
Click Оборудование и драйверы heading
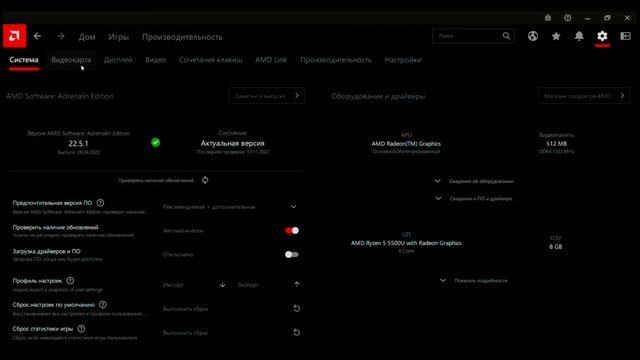point(378,96)
